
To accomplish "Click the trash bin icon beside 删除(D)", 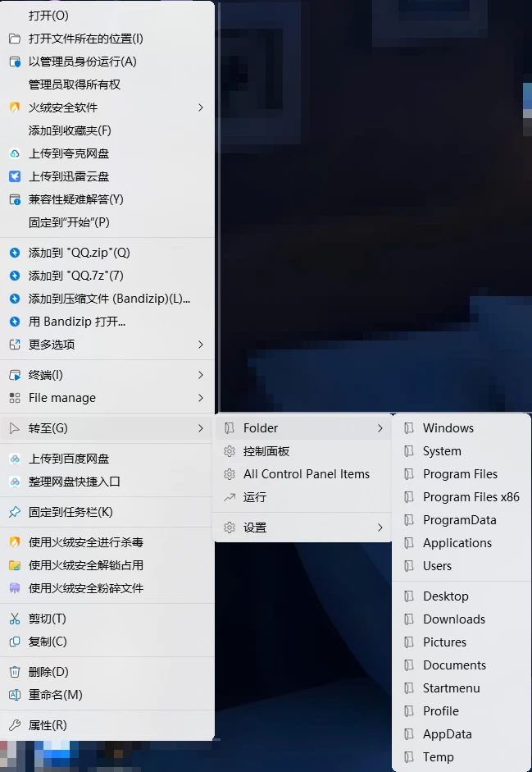I will point(15,672).
